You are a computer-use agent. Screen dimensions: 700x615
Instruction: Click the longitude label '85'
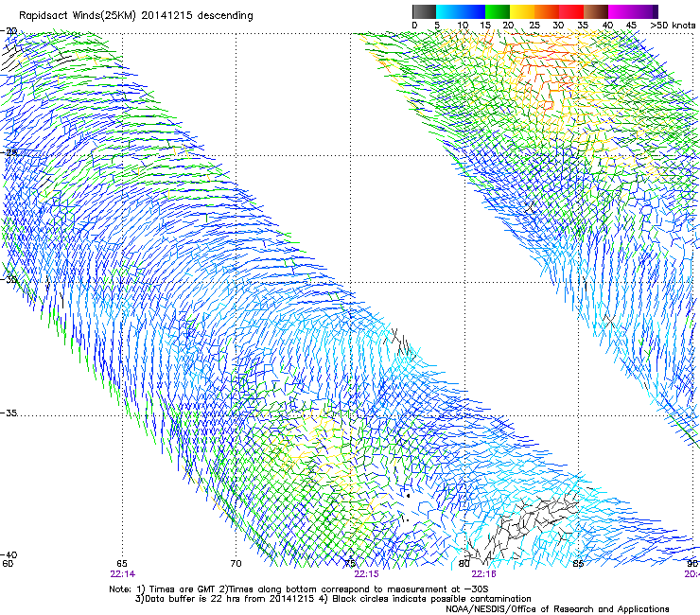point(578,564)
